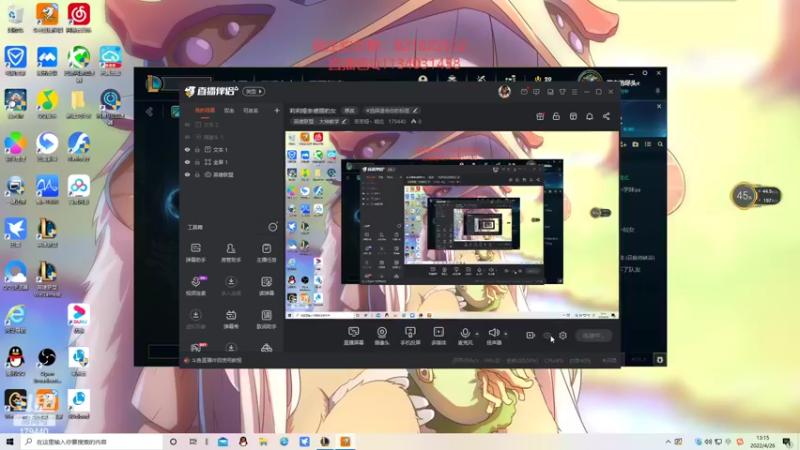Screen dimensions: 800x450
Task: Open the 弹幕秀 danmaku show tool
Action: click(x=231, y=319)
